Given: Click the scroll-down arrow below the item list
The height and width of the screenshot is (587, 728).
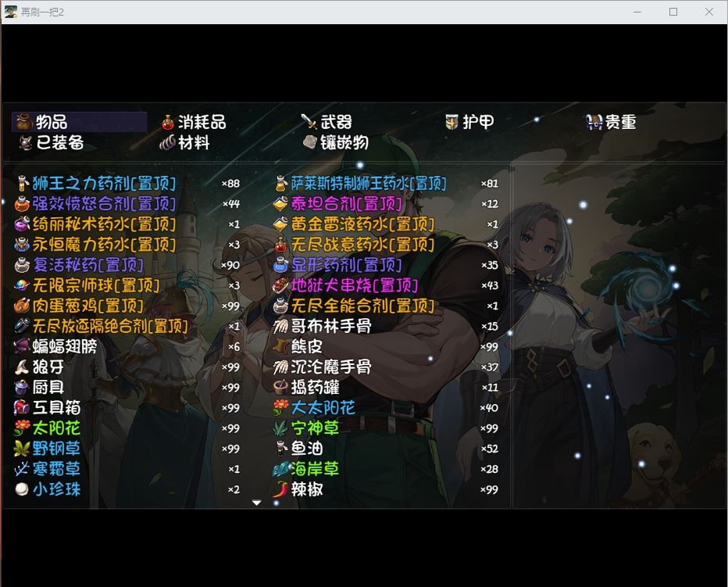Looking at the screenshot, I should coord(256,503).
